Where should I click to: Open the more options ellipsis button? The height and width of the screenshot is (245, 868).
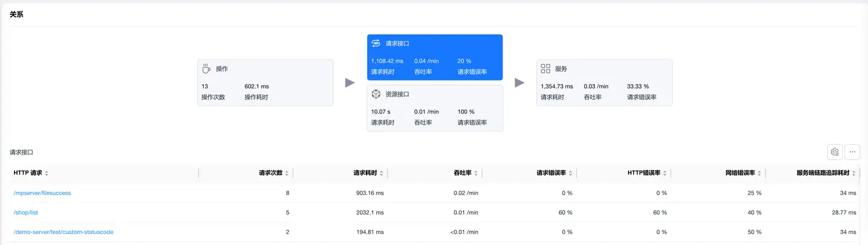tap(852, 152)
